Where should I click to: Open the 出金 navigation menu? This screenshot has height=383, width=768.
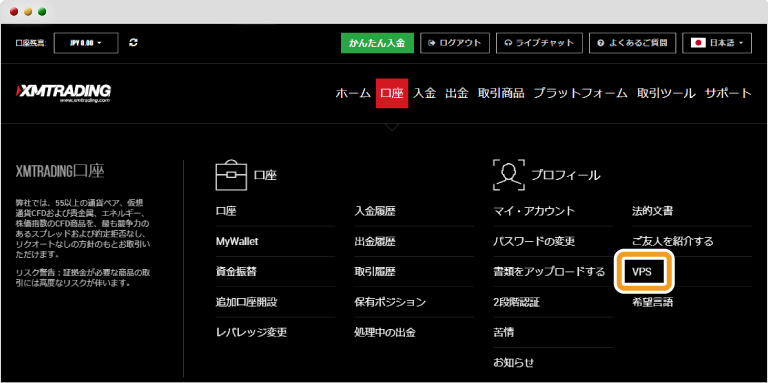tap(457, 93)
